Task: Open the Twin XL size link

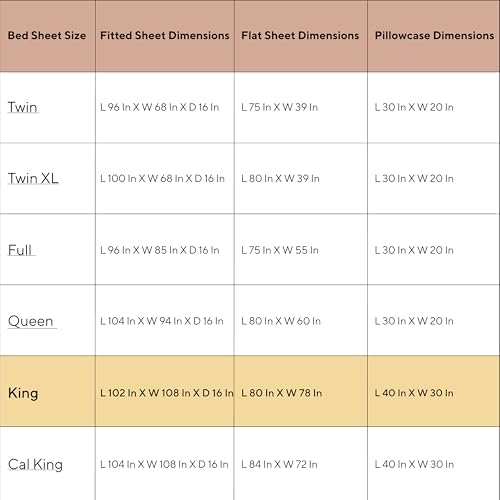Action: [33, 178]
